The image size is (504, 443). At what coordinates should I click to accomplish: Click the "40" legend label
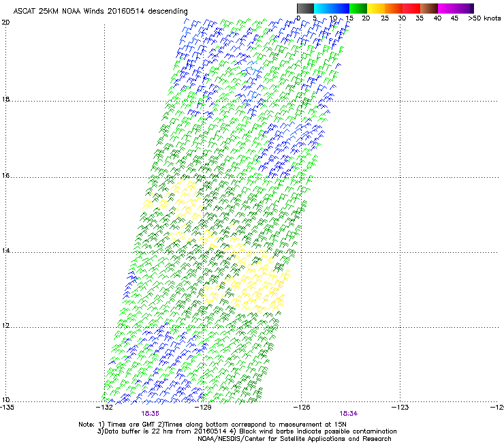[437, 18]
